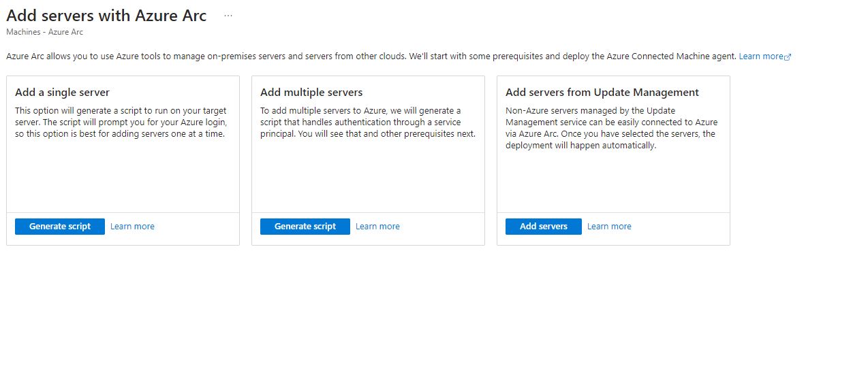Viewport: 868px width, 379px height.
Task: Click the 'Add a single server' heading
Action: pos(62,93)
